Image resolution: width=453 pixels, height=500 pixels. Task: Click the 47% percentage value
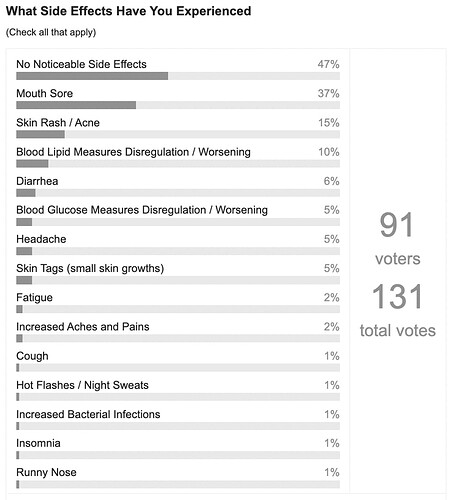329,64
